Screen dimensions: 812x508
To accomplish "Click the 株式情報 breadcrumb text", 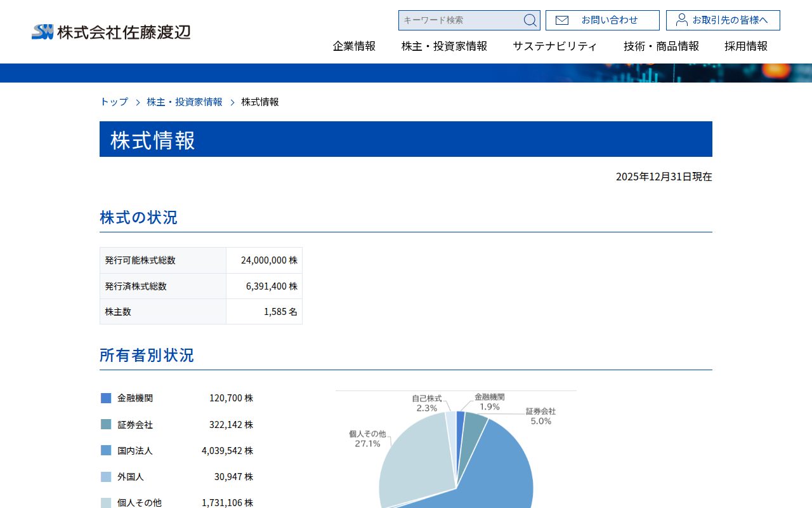I will pyautogui.click(x=260, y=102).
